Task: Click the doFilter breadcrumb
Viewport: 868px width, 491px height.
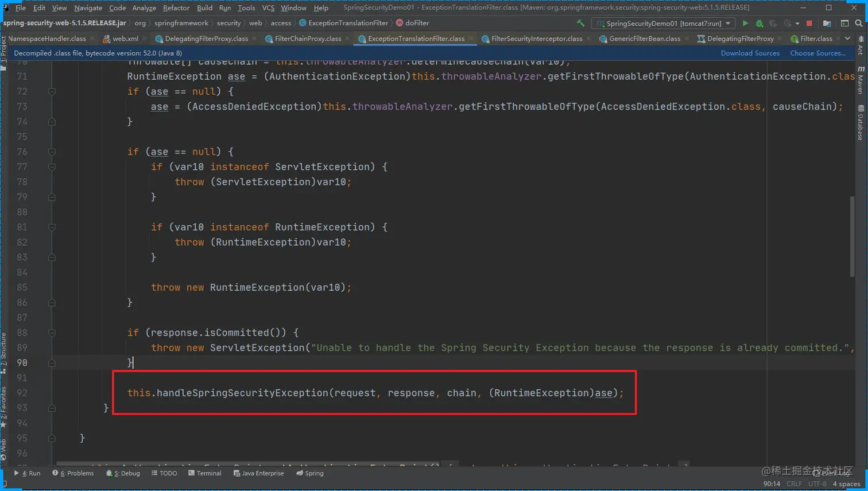Action: [x=413, y=23]
